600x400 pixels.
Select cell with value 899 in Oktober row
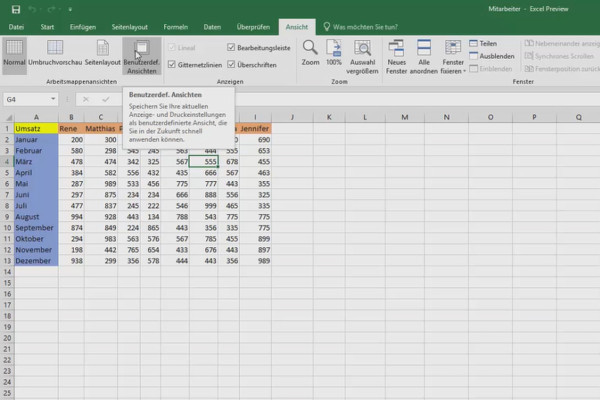pyautogui.click(x=255, y=239)
